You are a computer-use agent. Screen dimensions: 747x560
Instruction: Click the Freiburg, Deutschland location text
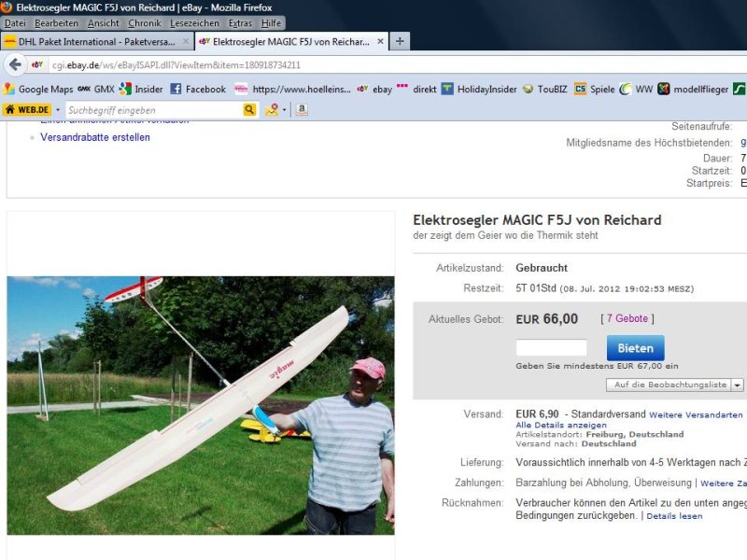(635, 434)
